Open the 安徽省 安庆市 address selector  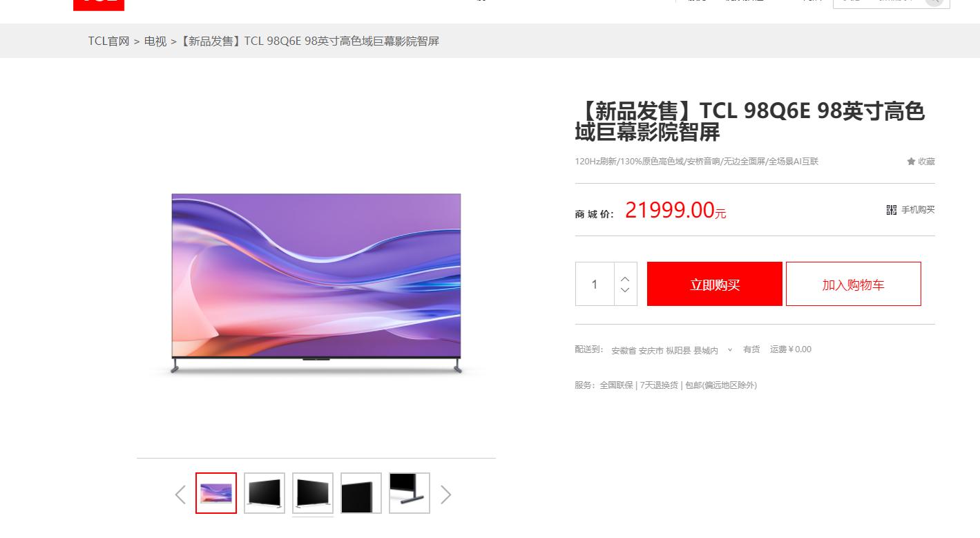[664, 350]
